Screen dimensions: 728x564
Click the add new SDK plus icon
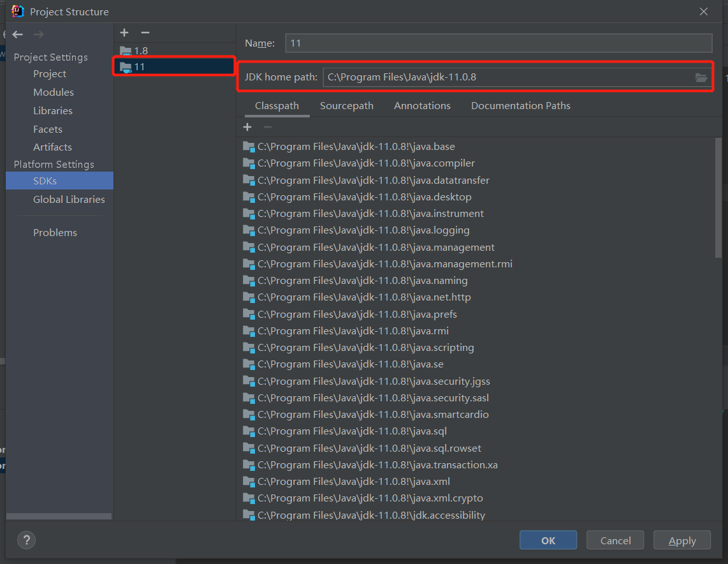pos(124,33)
